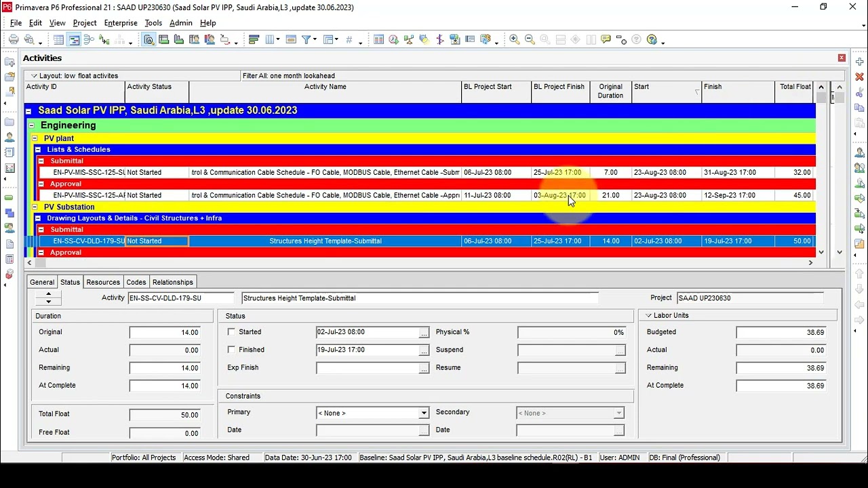Screen dimensions: 868x488
Task: Click the Group and Sort icon
Action: pos(328,40)
